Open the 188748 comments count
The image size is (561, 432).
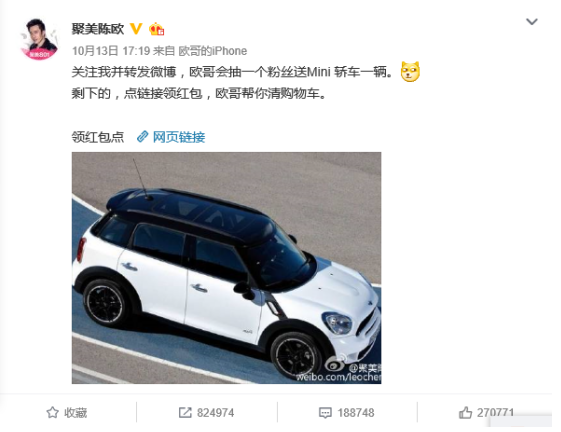(x=356, y=413)
